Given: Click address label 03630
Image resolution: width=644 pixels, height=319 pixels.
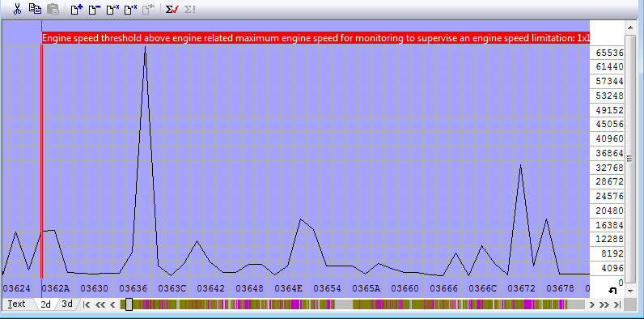Looking at the screenshot, I should (x=95, y=288).
